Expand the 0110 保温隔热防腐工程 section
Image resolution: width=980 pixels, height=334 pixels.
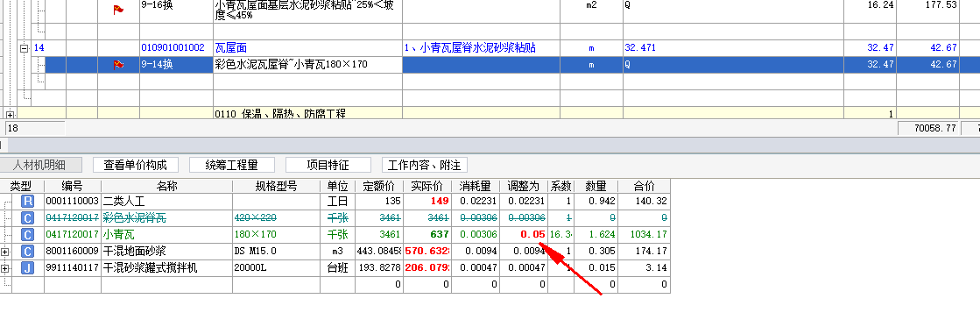pyautogui.click(x=10, y=115)
